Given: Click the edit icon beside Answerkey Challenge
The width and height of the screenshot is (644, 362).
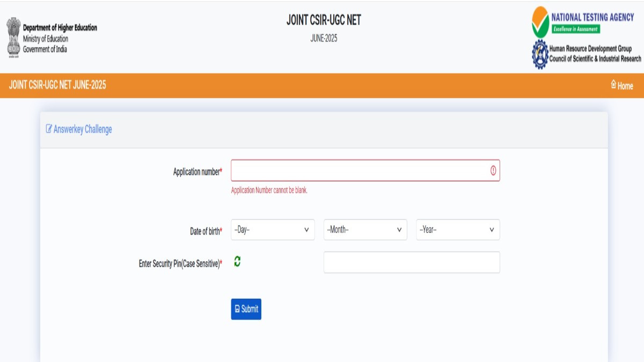Looking at the screenshot, I should (49, 129).
